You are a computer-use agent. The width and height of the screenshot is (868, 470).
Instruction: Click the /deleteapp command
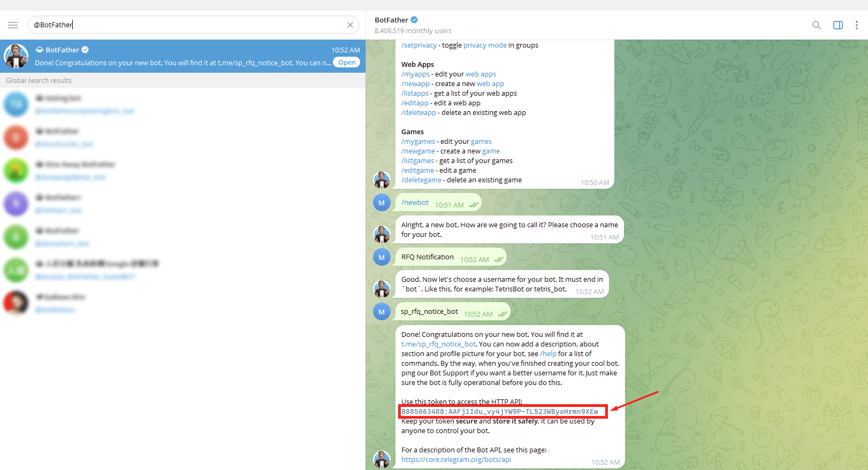[x=418, y=113]
